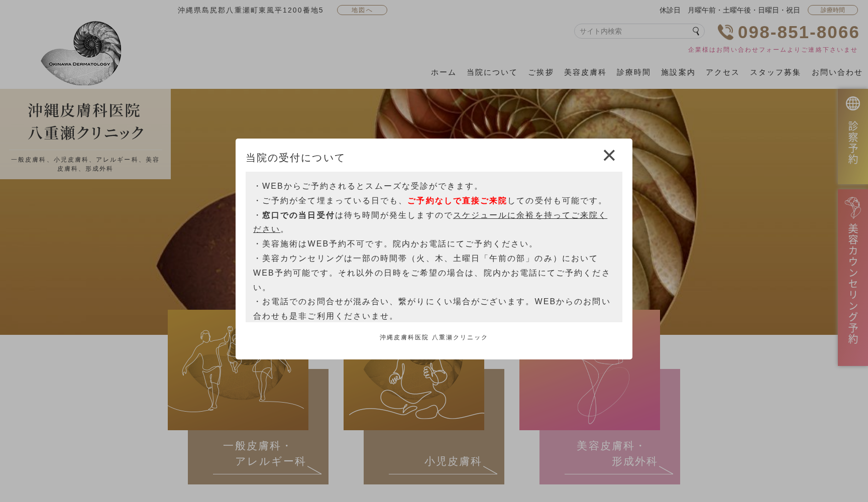Click the globe icon above 診察予約
The image size is (868, 502).
852,104
